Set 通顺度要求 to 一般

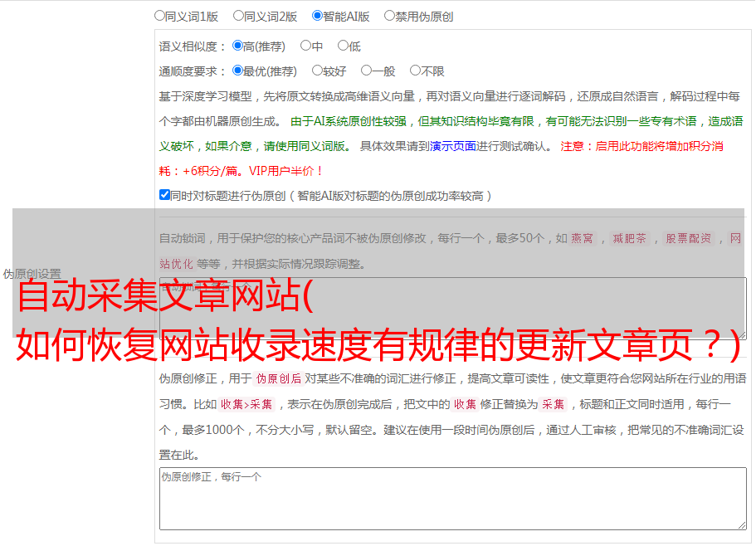point(367,71)
